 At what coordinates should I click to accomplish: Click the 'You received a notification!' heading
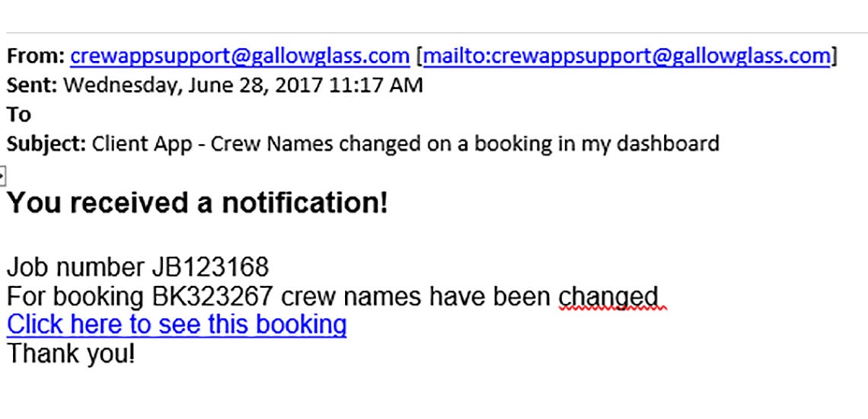tap(198, 203)
